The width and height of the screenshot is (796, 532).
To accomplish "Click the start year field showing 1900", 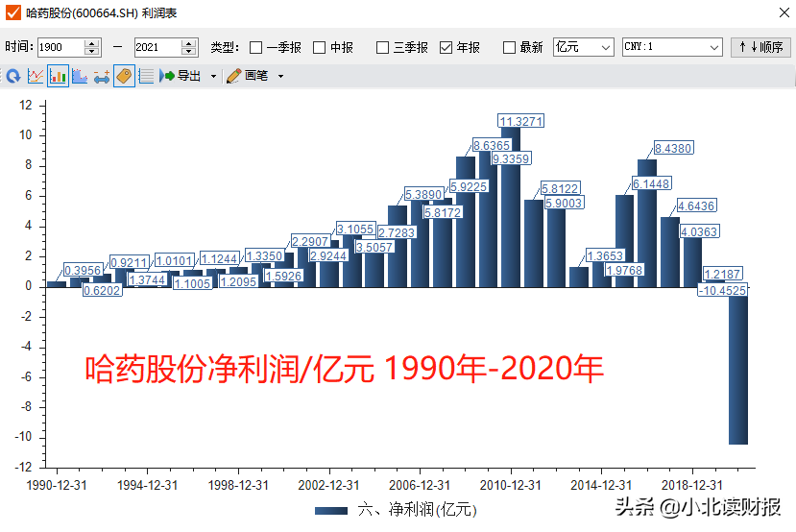I will coord(60,47).
